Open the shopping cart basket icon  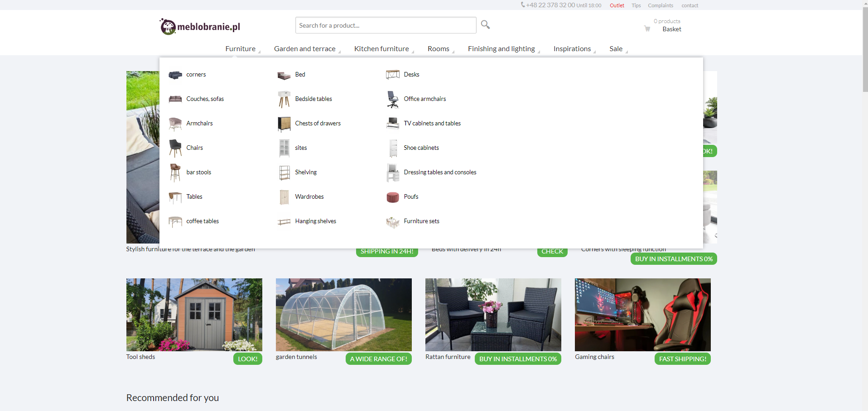tap(647, 29)
